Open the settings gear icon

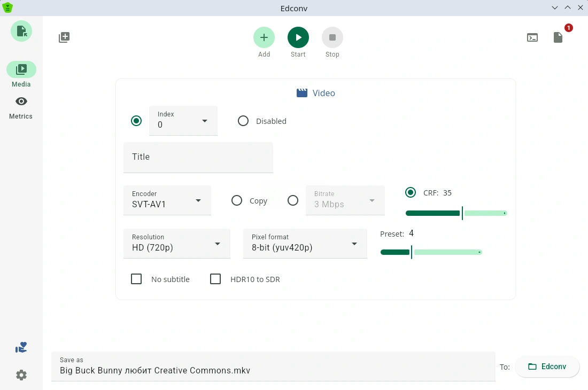click(21, 375)
